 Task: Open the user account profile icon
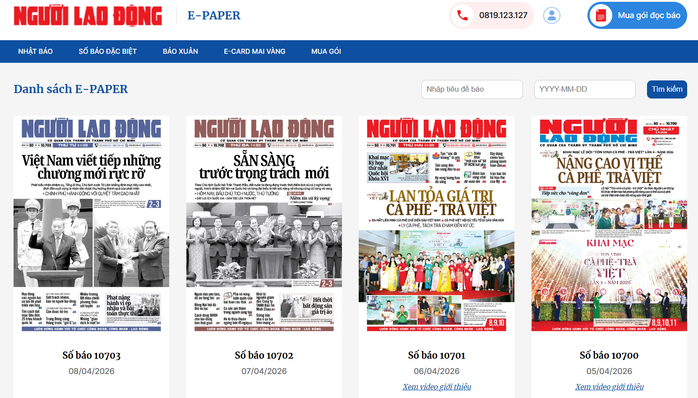click(x=552, y=16)
